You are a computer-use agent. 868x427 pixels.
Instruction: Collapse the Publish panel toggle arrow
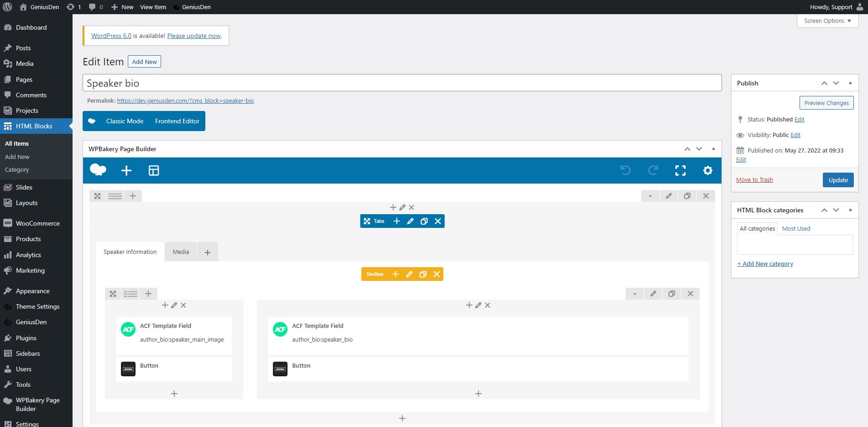point(850,83)
